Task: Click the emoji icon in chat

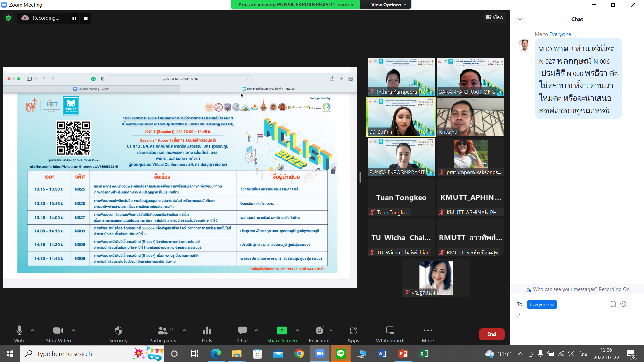Action: tap(623, 304)
